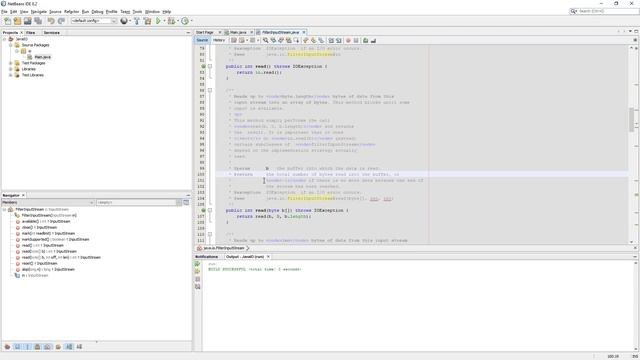
Task: Click the New File toolbar icon
Action: 7,21
